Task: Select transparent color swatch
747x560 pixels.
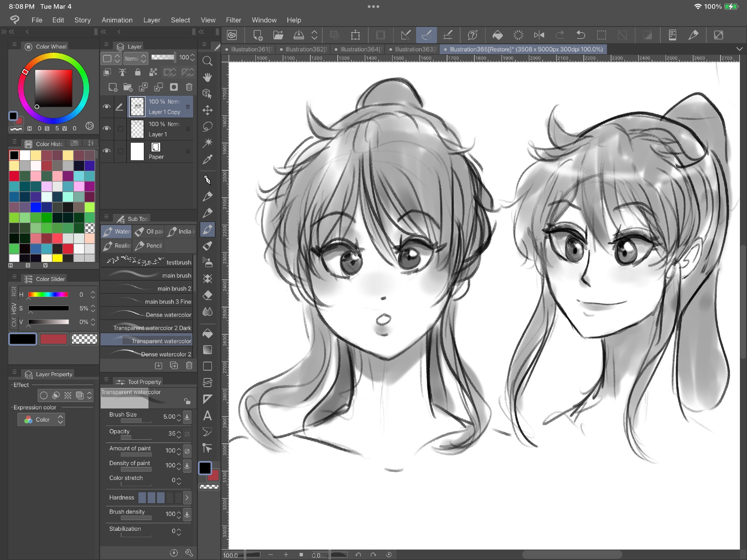Action: click(x=84, y=339)
